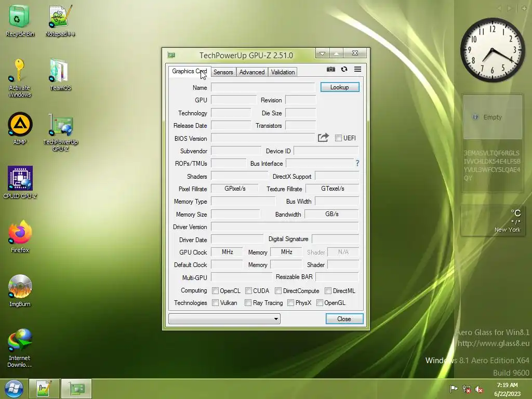
Task: Open ImgBurn desktop icon
Action: point(20,291)
